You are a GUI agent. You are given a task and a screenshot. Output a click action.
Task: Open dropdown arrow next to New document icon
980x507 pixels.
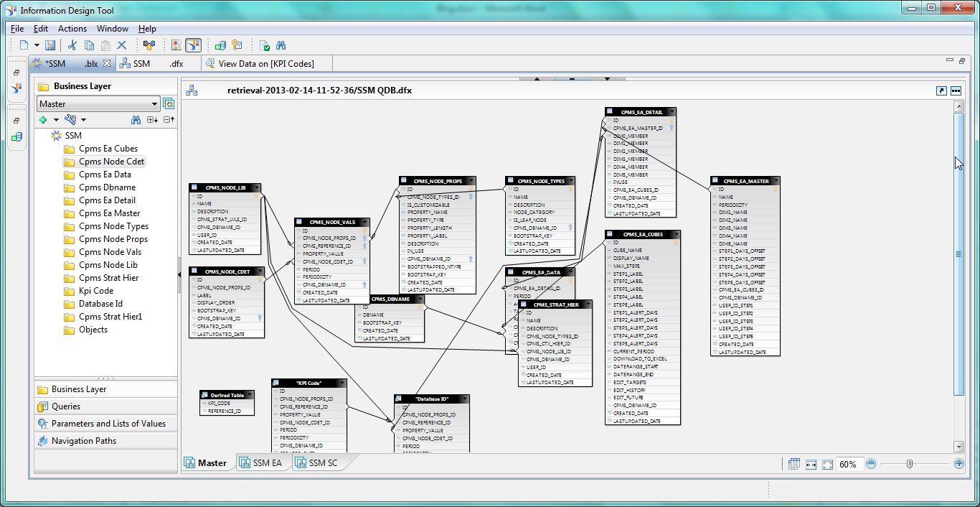(x=36, y=45)
